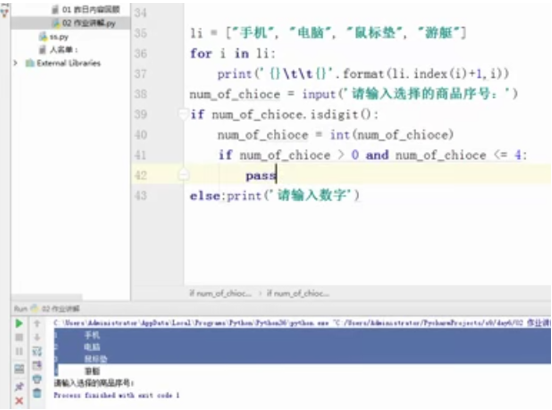Click the 'pass' statement on line 42
Screen dimensions: 552x410
(x=261, y=175)
